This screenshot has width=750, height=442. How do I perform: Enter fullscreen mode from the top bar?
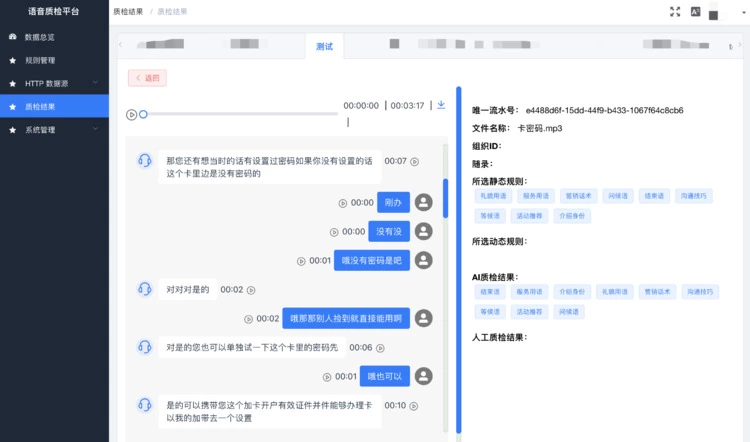click(x=675, y=12)
